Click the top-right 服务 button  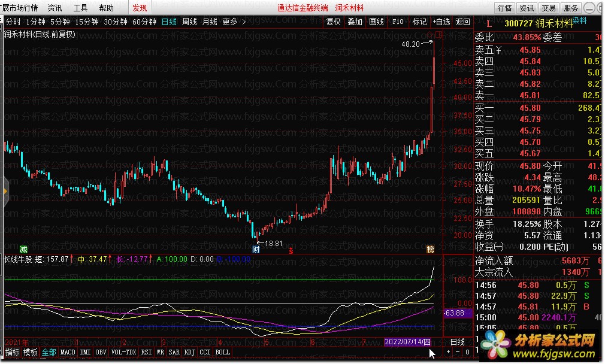click(x=571, y=8)
